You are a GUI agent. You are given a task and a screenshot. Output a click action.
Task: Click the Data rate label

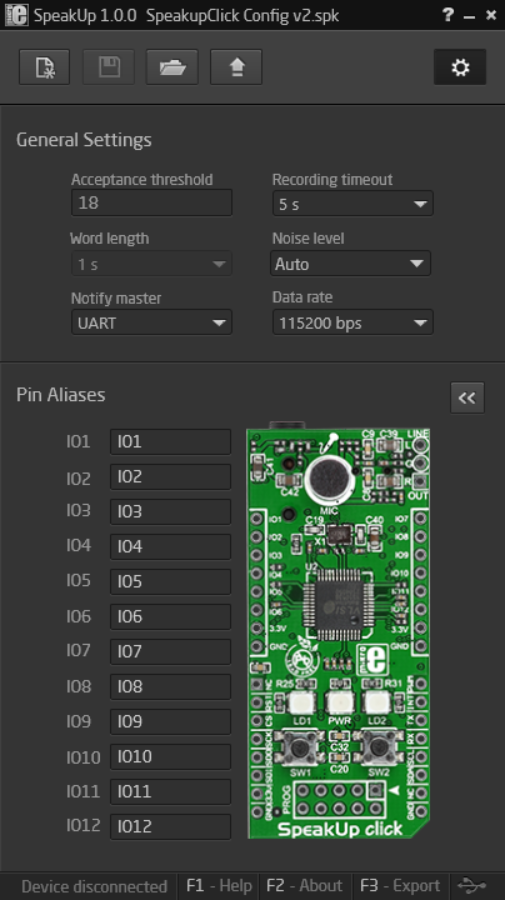302,297
